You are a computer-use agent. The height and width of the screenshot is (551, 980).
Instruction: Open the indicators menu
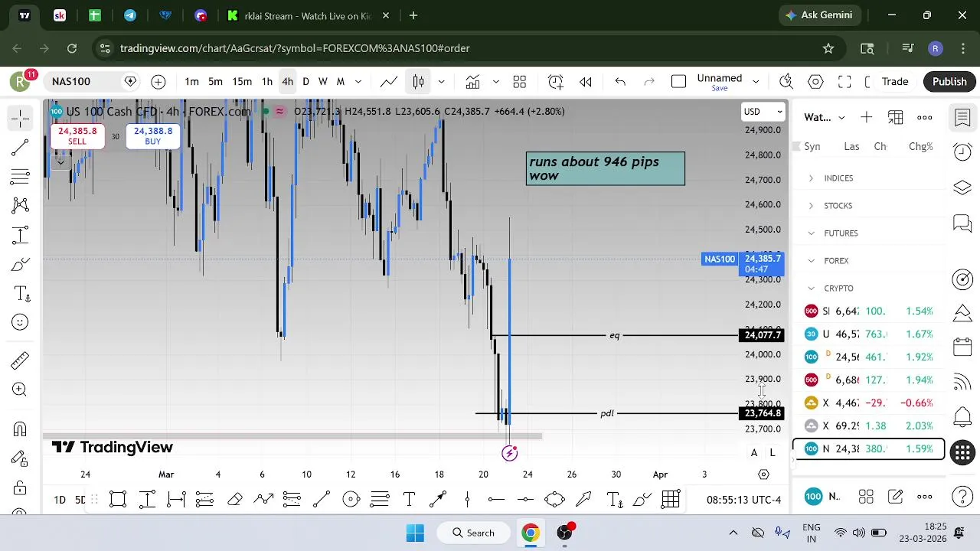pyautogui.click(x=472, y=82)
